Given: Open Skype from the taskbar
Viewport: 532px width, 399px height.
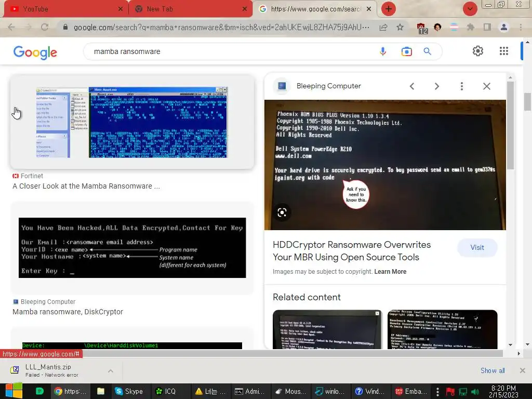Looking at the screenshot, I should [129, 391].
